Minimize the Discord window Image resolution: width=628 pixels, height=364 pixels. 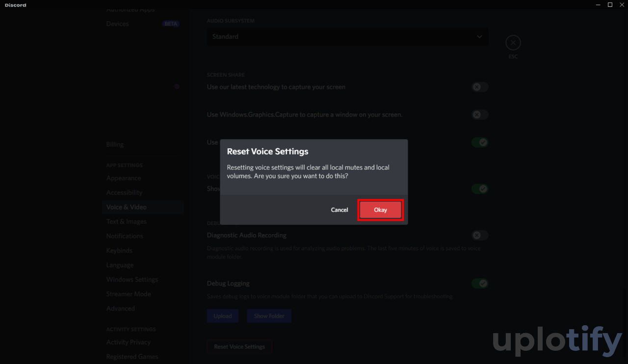pos(598,5)
